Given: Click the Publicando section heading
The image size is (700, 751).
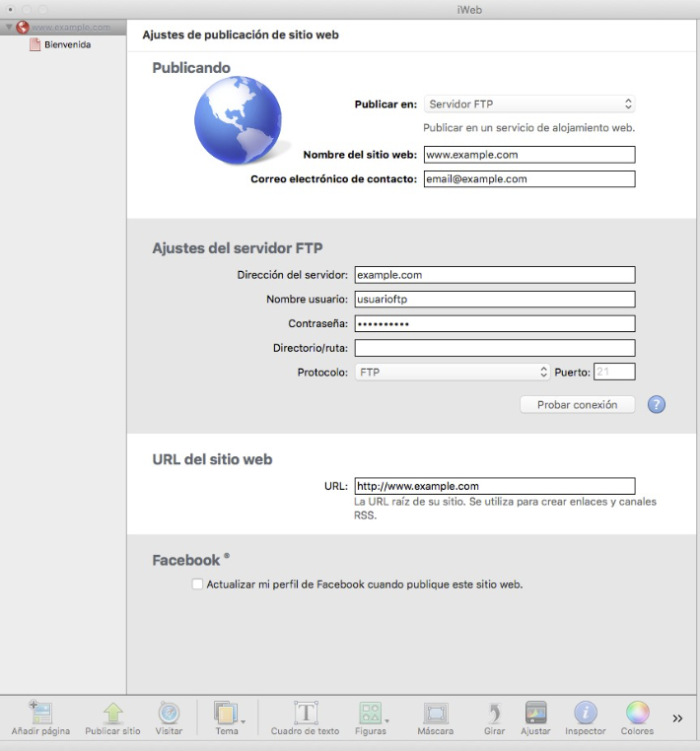Looking at the screenshot, I should tap(191, 68).
